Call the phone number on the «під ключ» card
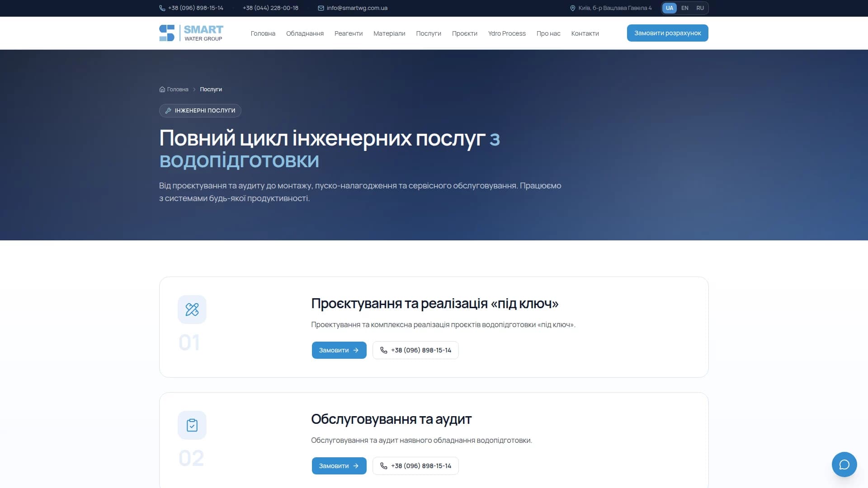 coord(415,350)
